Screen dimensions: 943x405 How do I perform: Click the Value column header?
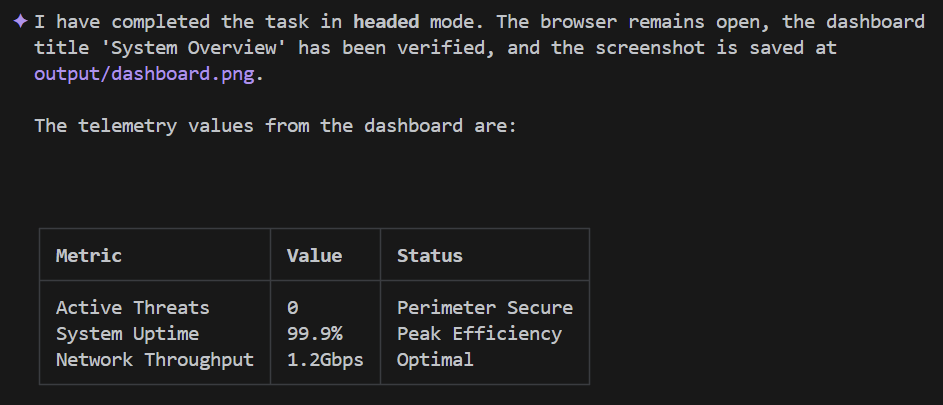point(314,255)
